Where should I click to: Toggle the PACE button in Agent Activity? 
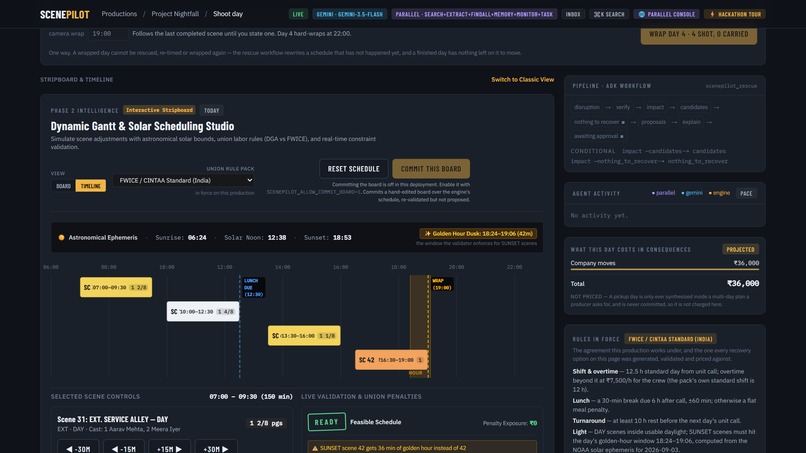click(746, 193)
